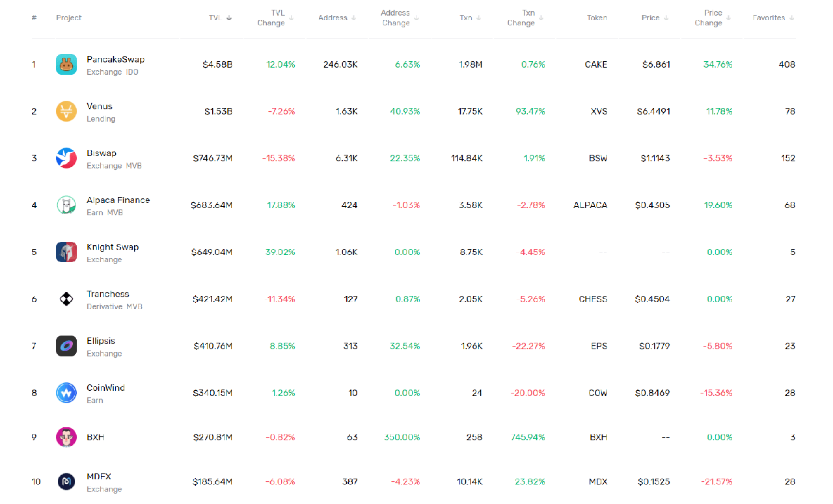Click the ALPACA token cell
This screenshot has height=504, width=833.
[x=590, y=205]
